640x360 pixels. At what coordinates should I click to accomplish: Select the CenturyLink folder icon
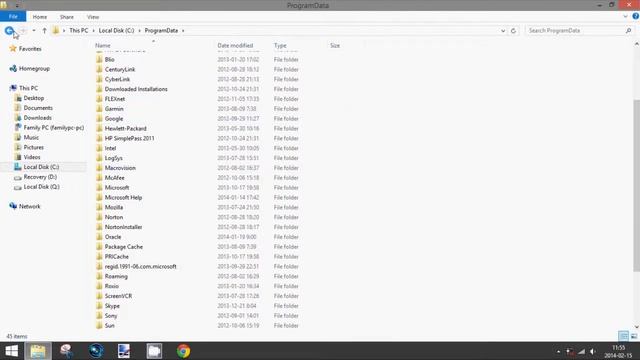pyautogui.click(x=99, y=69)
